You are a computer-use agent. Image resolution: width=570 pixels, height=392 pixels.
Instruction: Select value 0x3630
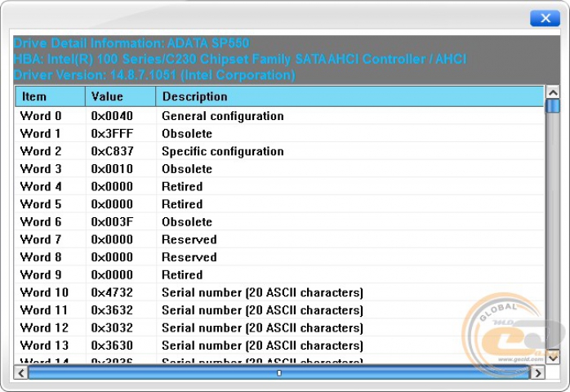[112, 345]
